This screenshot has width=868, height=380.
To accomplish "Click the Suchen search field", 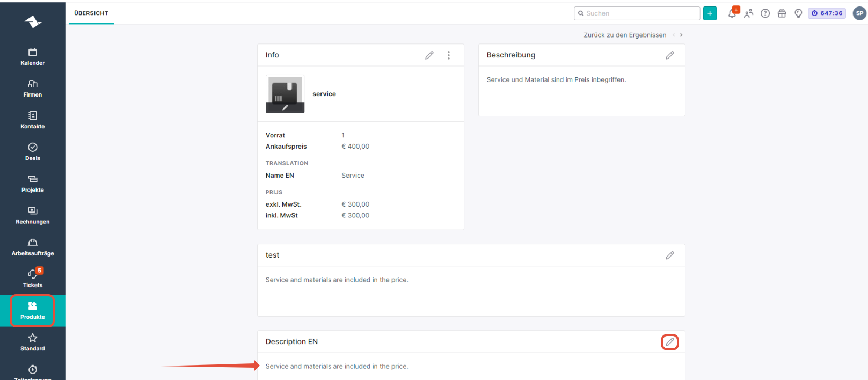I will [x=637, y=13].
